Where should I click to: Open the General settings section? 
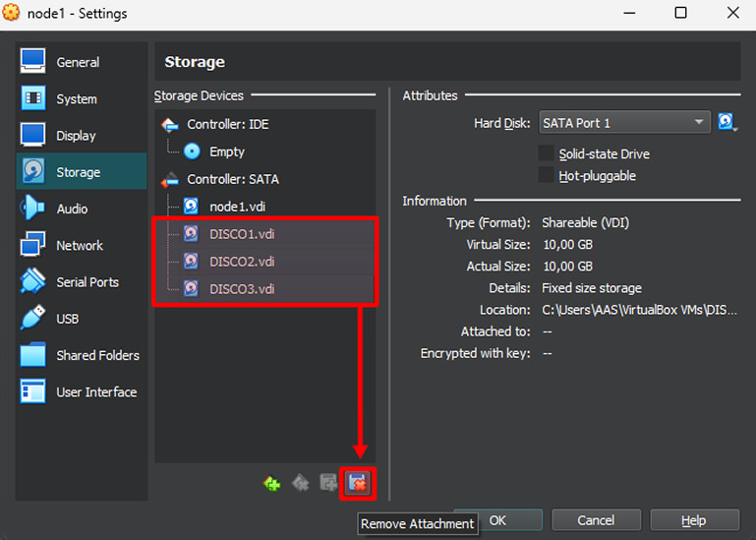pyautogui.click(x=82, y=62)
